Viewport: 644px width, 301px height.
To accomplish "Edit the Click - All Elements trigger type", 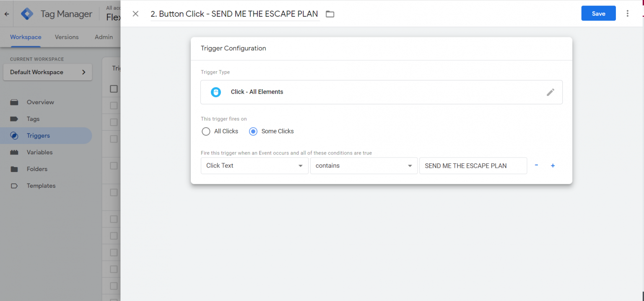I will (551, 92).
